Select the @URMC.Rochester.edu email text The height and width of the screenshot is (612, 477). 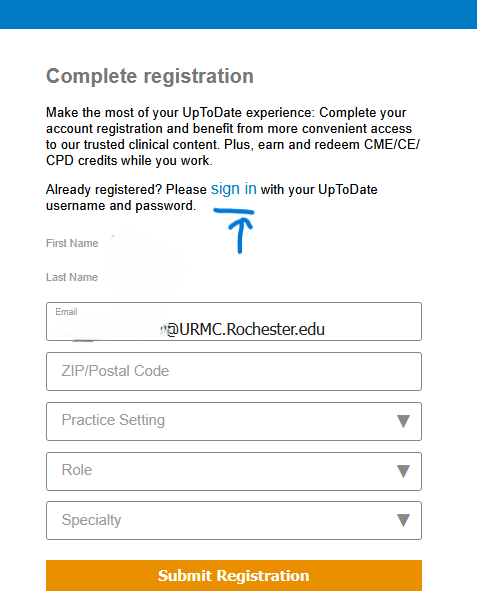point(246,329)
